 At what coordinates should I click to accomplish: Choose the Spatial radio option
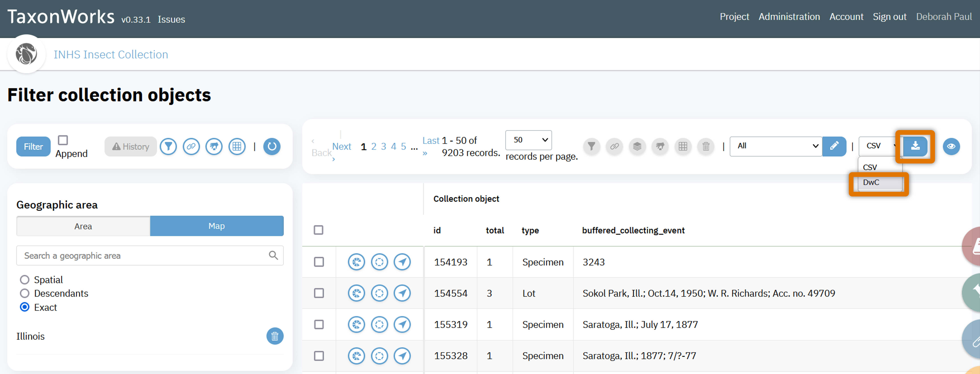click(x=25, y=280)
